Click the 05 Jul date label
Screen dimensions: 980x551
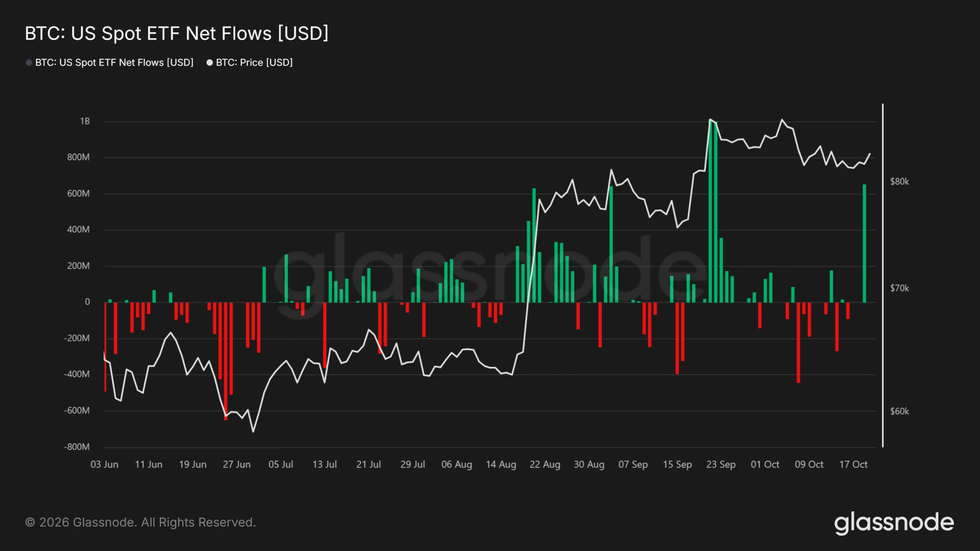[x=281, y=465]
